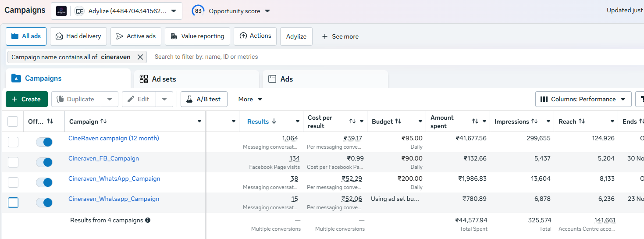Click the Budget column sort arrows
The width and height of the screenshot is (644, 239).
pyautogui.click(x=398, y=121)
